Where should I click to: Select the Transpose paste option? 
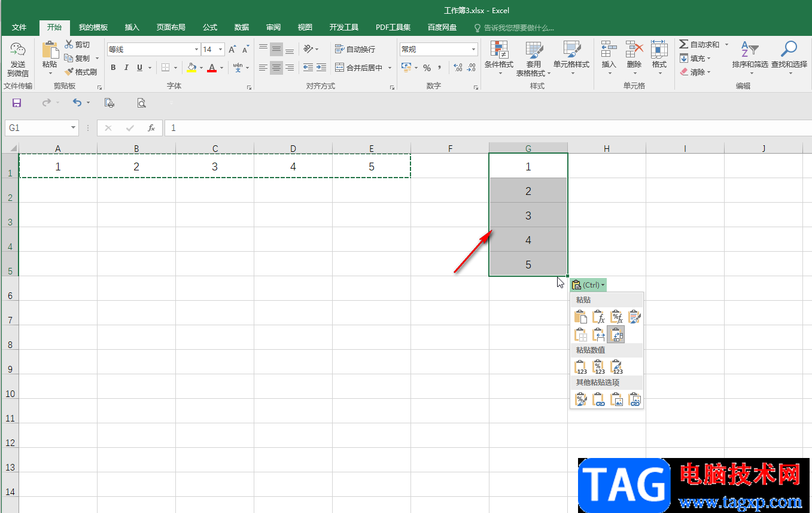[616, 334]
